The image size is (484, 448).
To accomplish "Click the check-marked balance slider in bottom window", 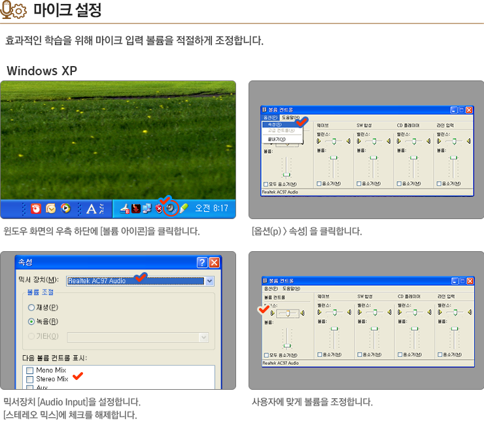I will [286, 313].
